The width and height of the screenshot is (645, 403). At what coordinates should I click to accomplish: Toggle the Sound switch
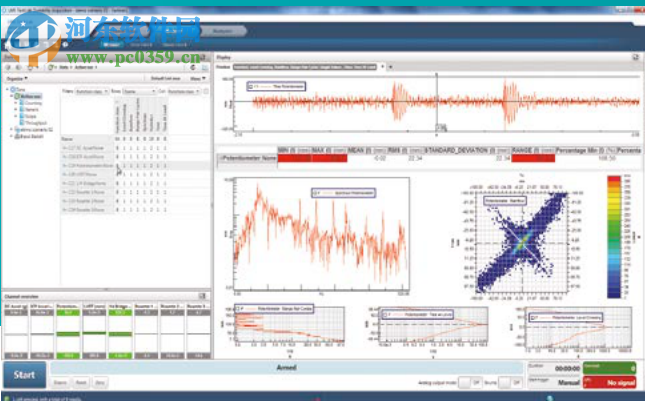click(x=509, y=382)
